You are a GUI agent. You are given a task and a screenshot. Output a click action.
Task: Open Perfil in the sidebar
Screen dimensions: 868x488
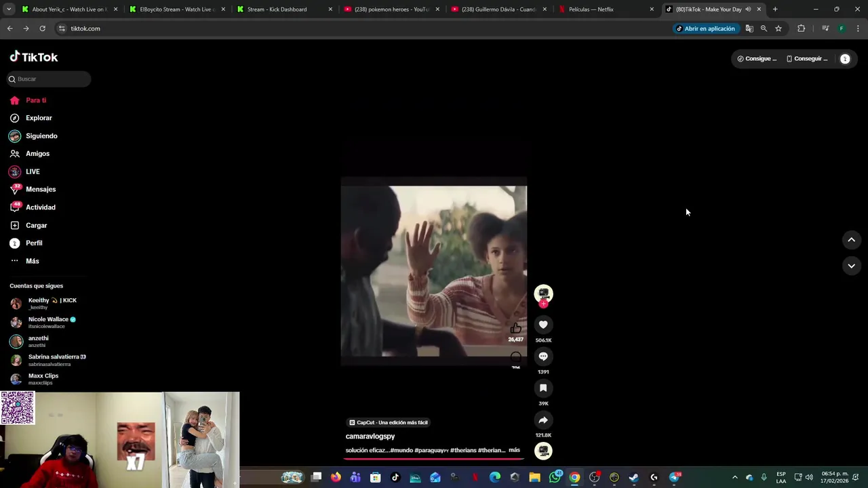[x=34, y=243]
